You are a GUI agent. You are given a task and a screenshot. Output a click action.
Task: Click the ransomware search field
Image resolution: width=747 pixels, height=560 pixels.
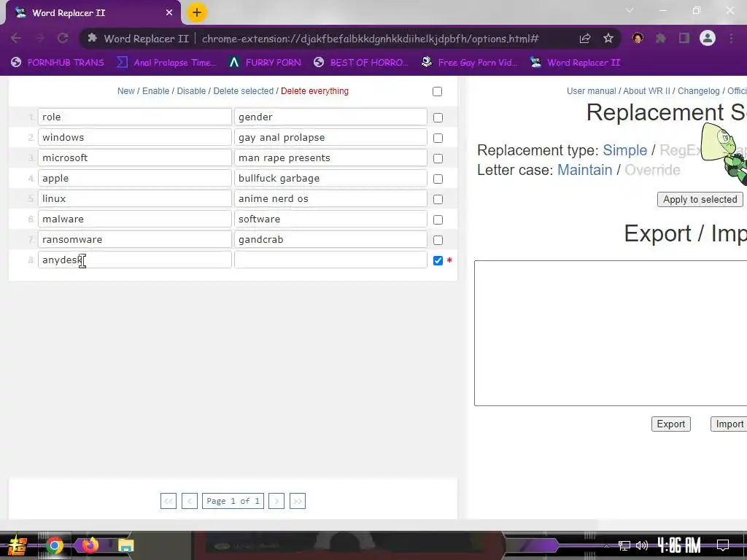[x=135, y=239]
